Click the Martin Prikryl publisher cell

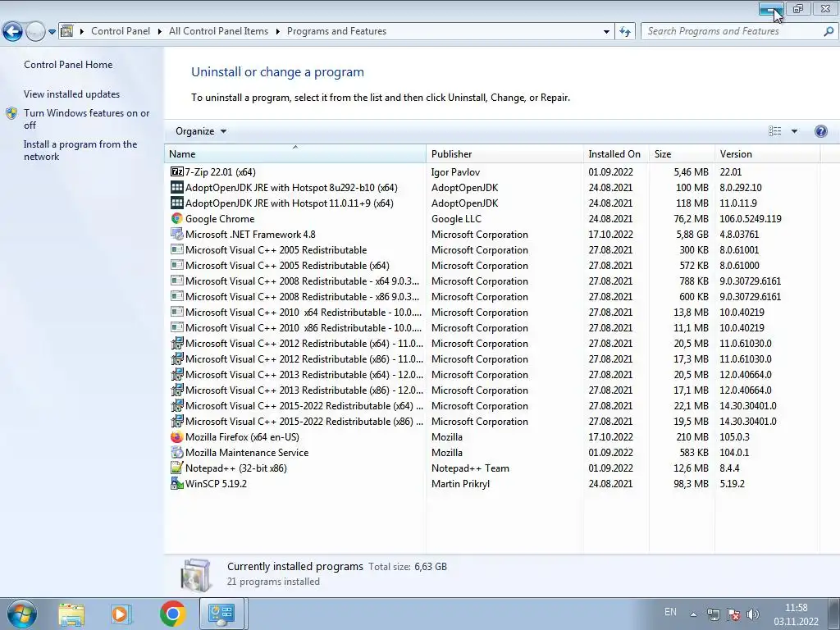(x=460, y=484)
